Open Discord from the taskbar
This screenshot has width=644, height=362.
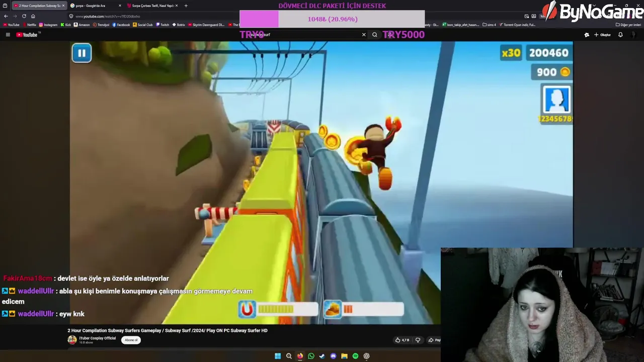click(333, 356)
